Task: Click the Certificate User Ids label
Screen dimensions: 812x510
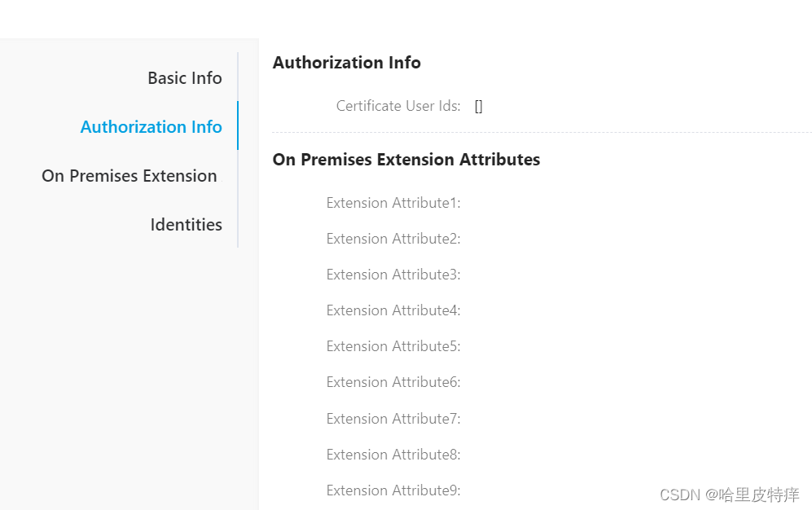Action: pos(397,106)
